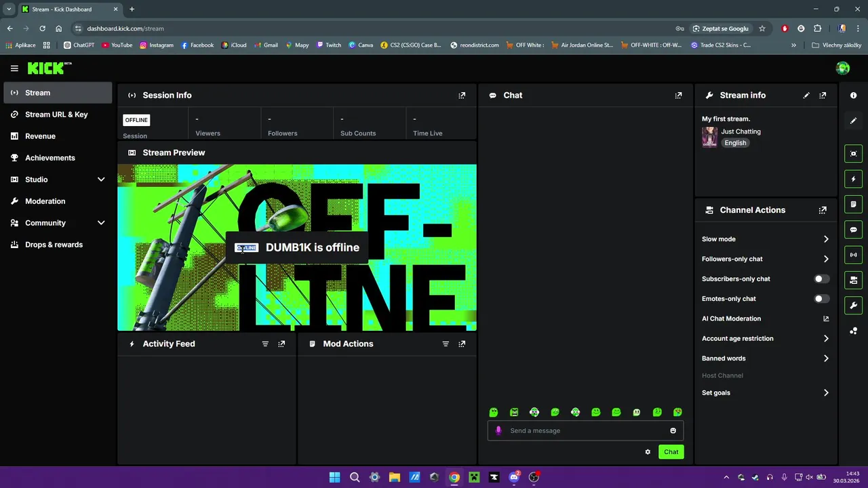Open Account age restriction options
The width and height of the screenshot is (868, 488).
(766, 338)
